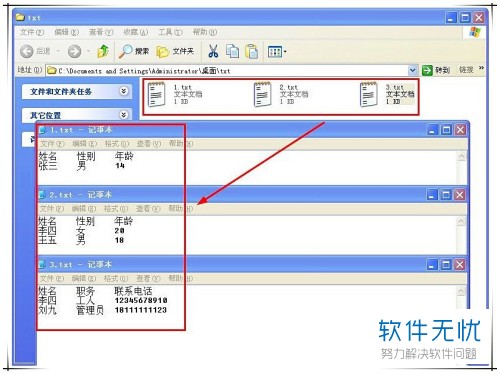The height and width of the screenshot is (374, 500).
Task: Open the Search (搜索) tool
Action: [134, 51]
